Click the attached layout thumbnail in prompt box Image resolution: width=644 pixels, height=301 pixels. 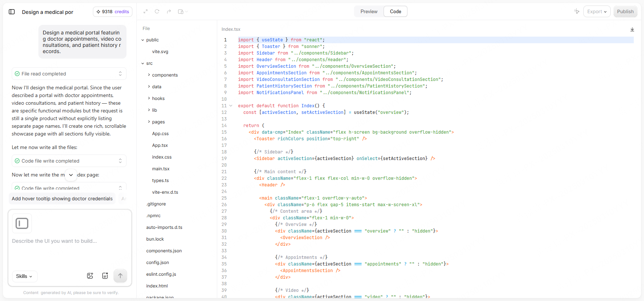[22, 223]
